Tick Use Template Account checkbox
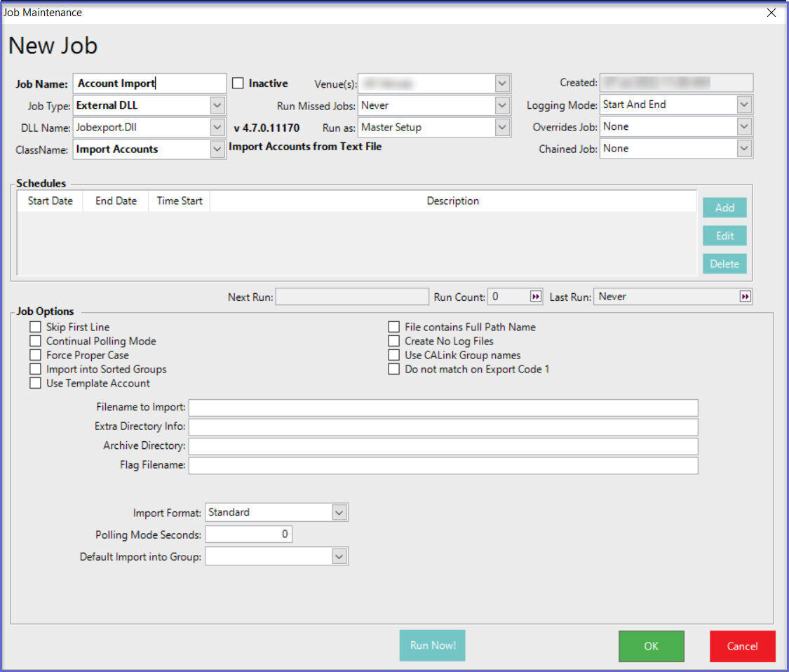The height and width of the screenshot is (672, 789). [x=35, y=383]
